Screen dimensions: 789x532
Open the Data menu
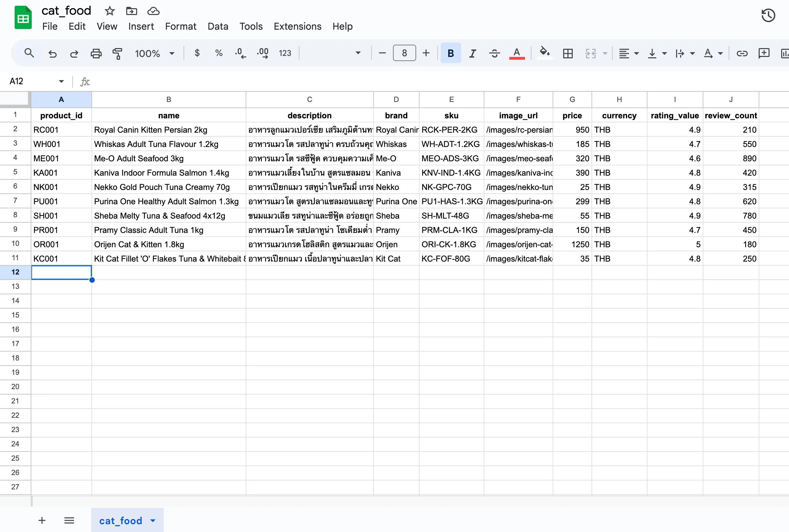pyautogui.click(x=218, y=26)
